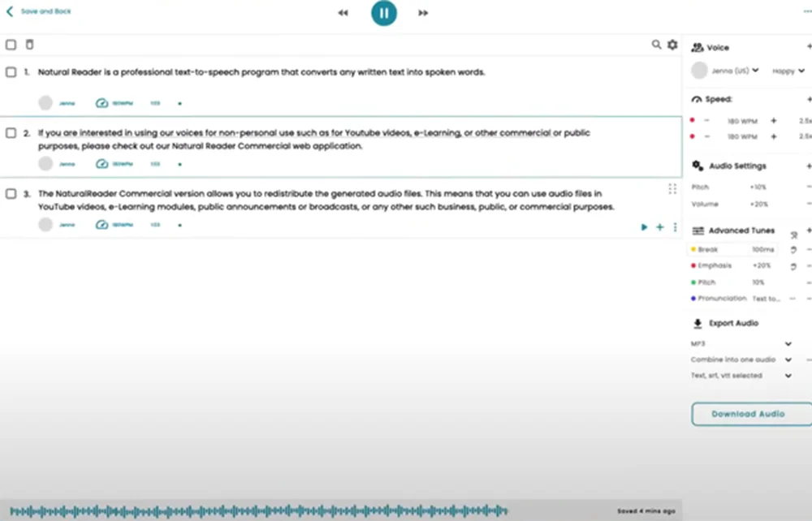Click the second 180 WPM value
Image resolution: width=812 pixels, height=521 pixels.
(x=742, y=137)
